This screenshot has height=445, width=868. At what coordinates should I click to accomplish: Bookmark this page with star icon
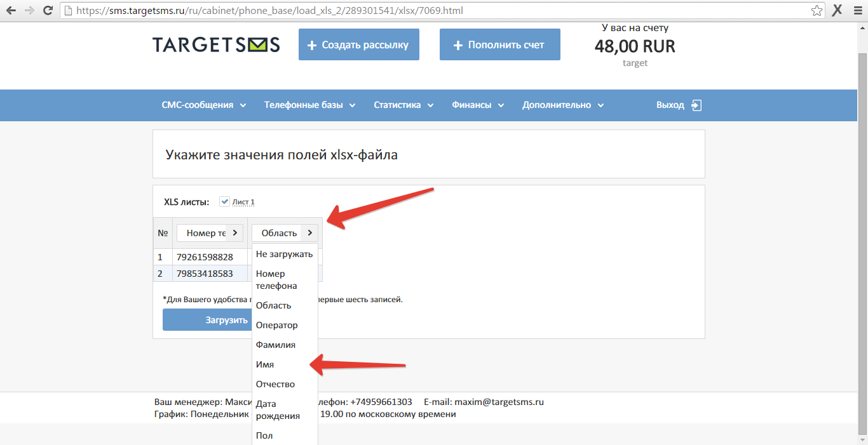pos(817,11)
